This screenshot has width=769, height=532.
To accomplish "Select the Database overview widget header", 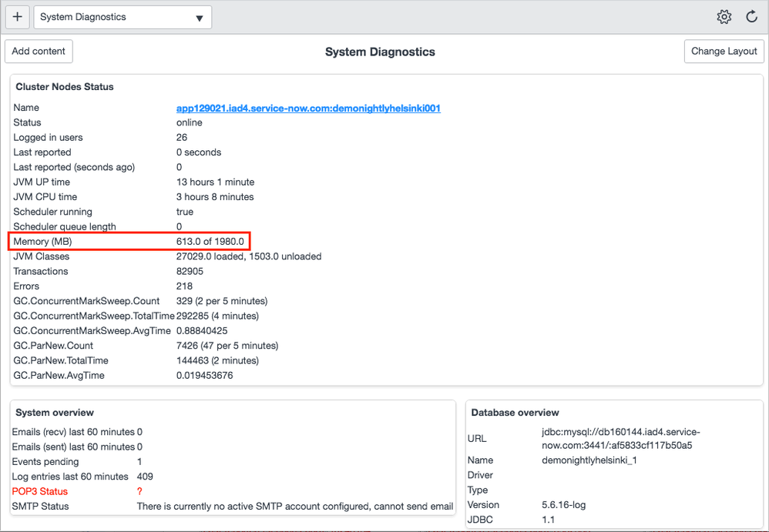I will (515, 413).
